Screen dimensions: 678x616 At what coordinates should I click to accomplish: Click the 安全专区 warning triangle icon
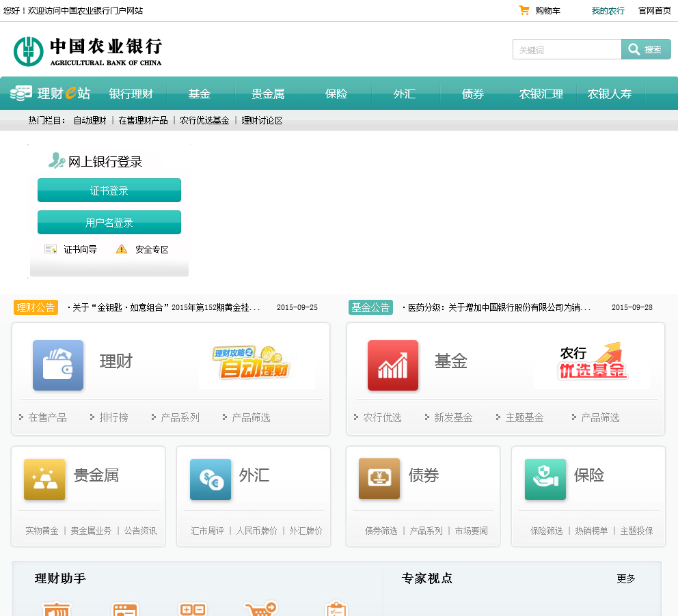coord(122,249)
